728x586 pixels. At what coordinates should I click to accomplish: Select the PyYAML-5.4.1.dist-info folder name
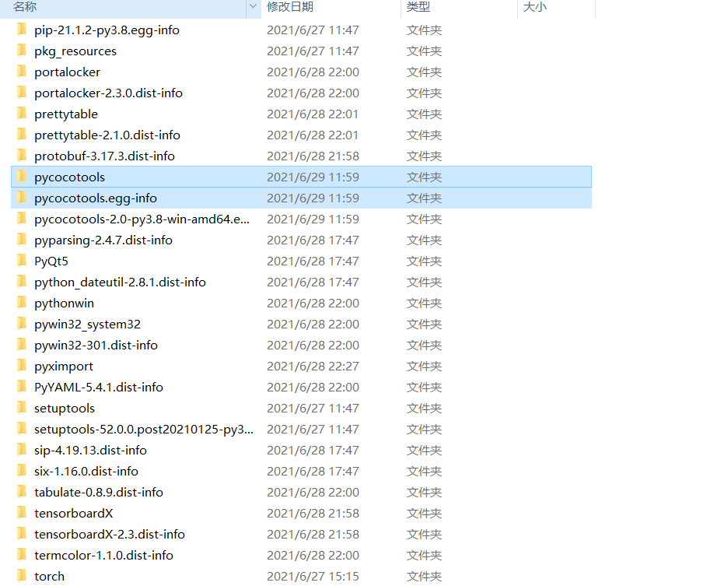click(x=99, y=388)
